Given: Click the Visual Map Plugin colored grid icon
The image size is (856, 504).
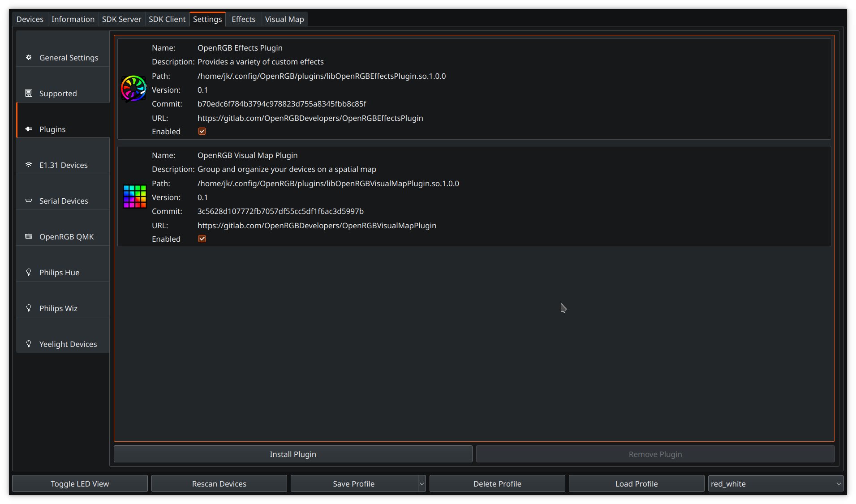Looking at the screenshot, I should click(x=134, y=196).
